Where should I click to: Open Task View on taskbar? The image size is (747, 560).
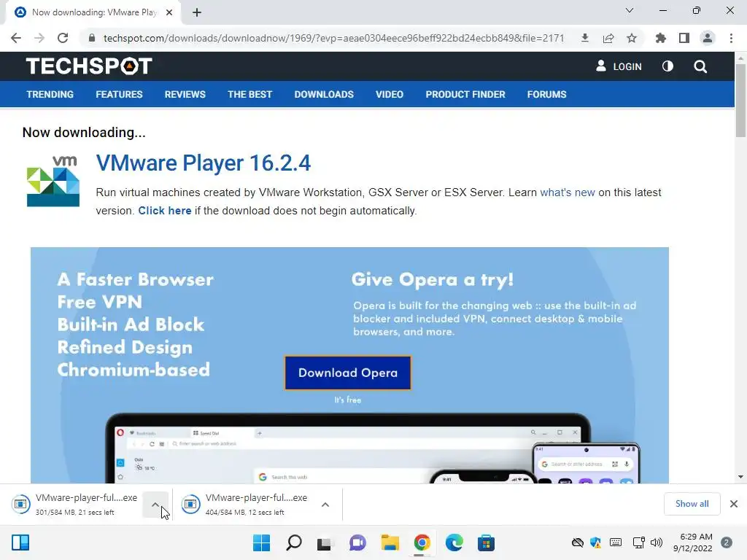pyautogui.click(x=325, y=542)
